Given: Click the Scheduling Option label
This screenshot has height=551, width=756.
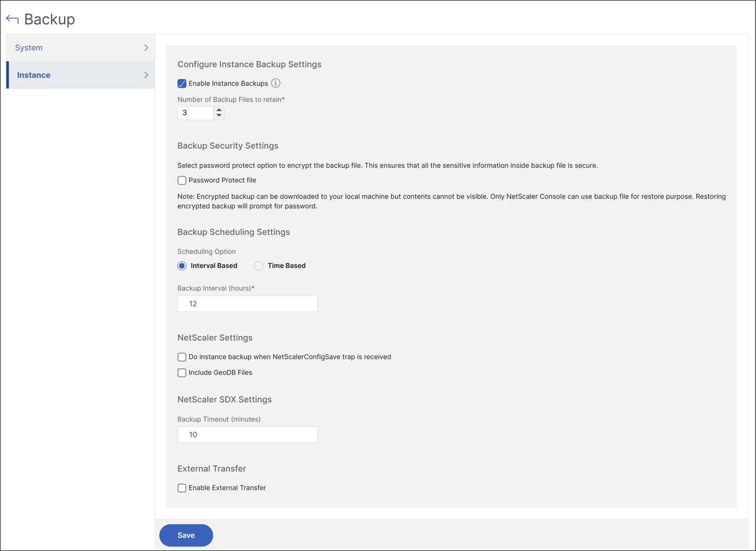Looking at the screenshot, I should (206, 251).
